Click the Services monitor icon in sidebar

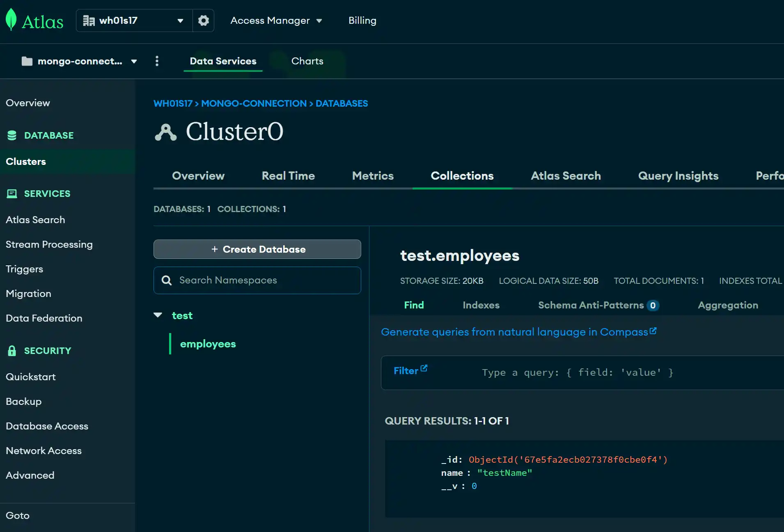tap(12, 194)
